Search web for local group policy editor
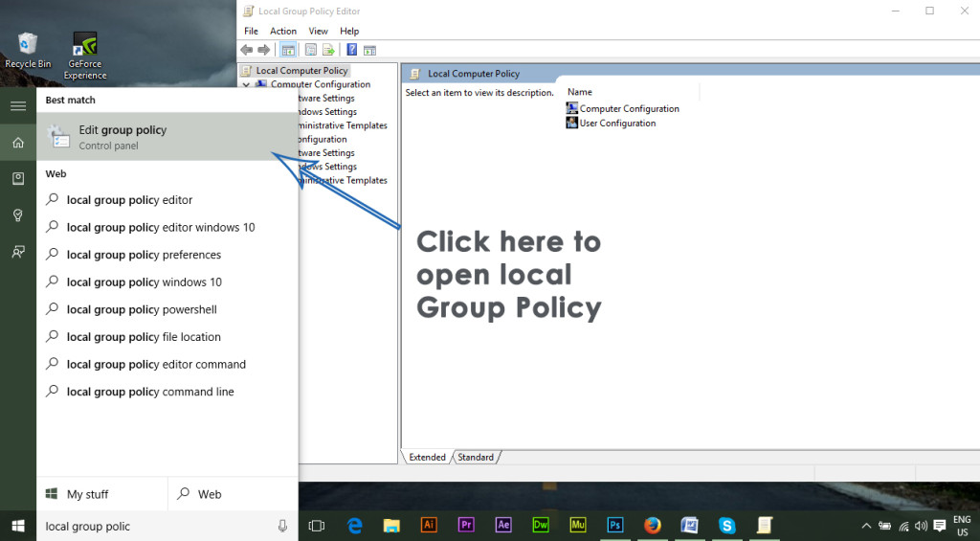The height and width of the screenshot is (541, 980). click(167, 200)
